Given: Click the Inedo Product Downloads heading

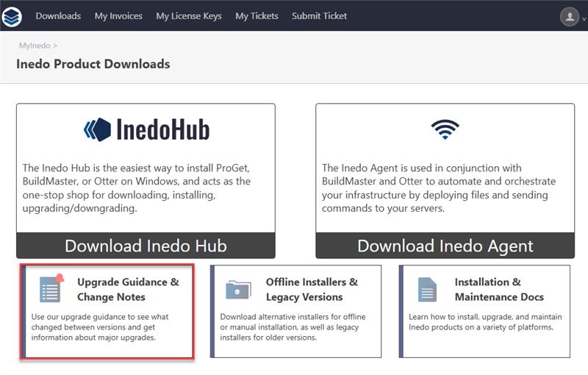Looking at the screenshot, I should click(x=93, y=64).
